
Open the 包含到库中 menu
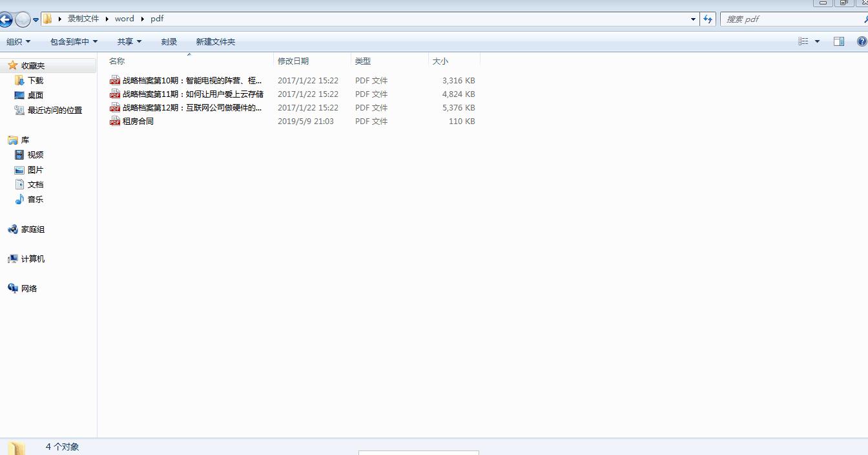(74, 41)
